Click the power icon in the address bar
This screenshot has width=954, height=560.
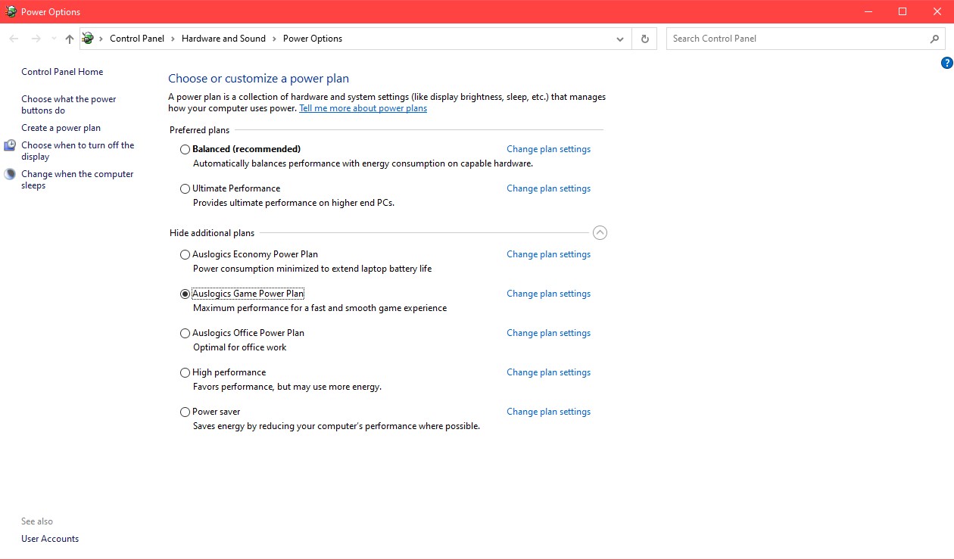88,39
